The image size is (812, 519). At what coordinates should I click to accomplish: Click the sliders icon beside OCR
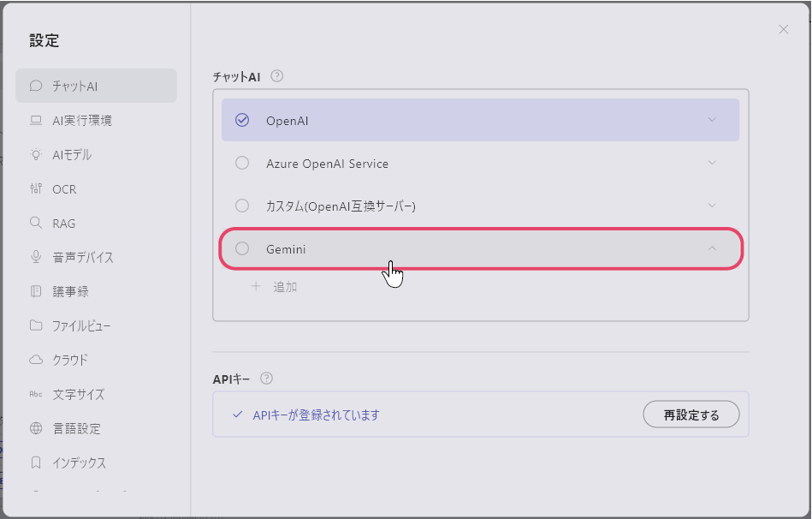click(36, 188)
